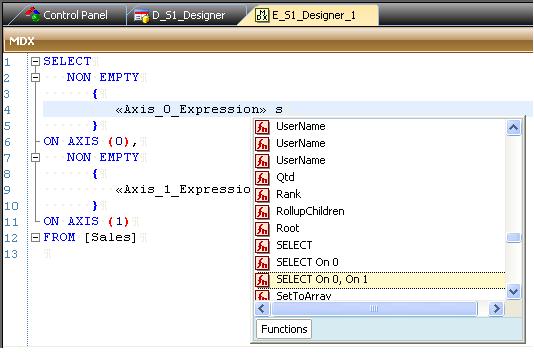Click the D_S1_Designer tab icon
The image size is (534, 360).
pyautogui.click(x=141, y=16)
